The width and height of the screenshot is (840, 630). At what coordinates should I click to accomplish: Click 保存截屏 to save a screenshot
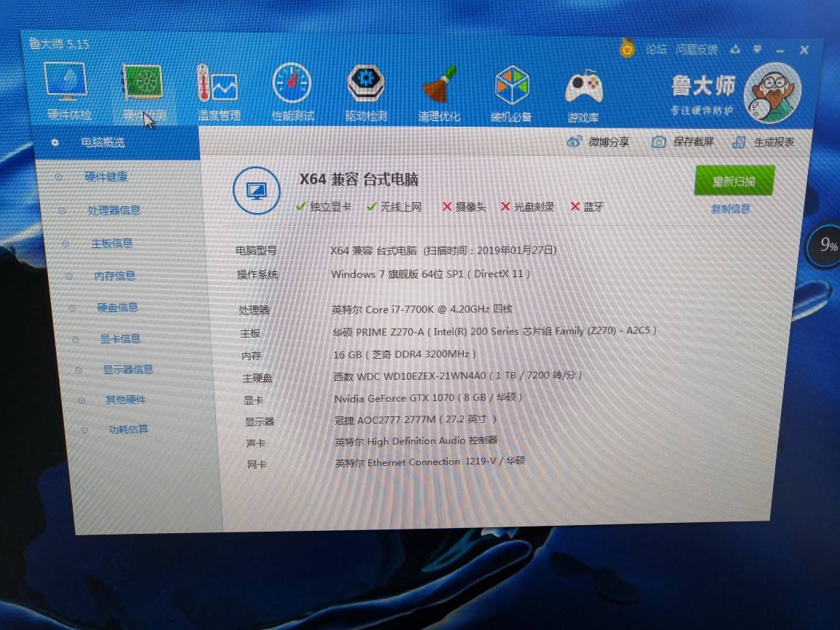click(x=682, y=142)
